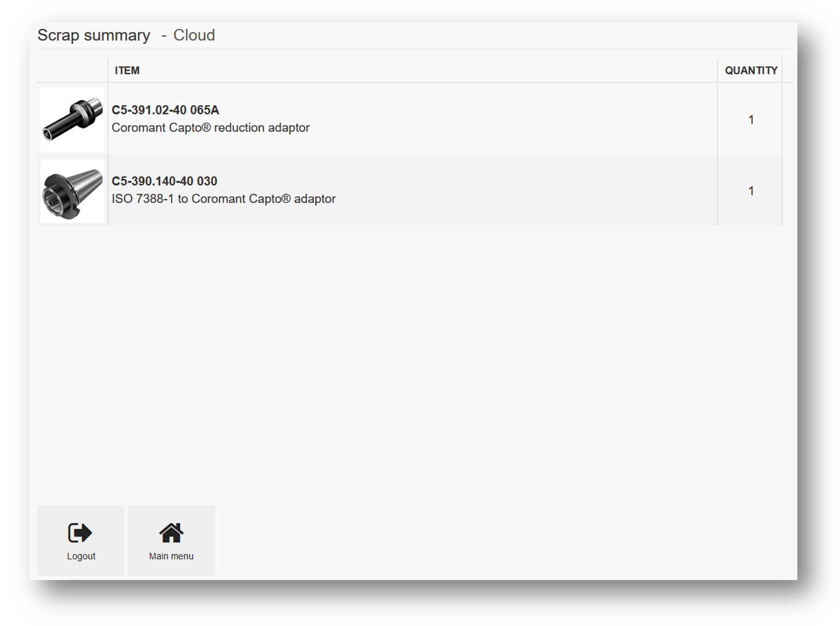840x626 pixels.
Task: Click the dash separator before Cloud
Action: (x=164, y=36)
